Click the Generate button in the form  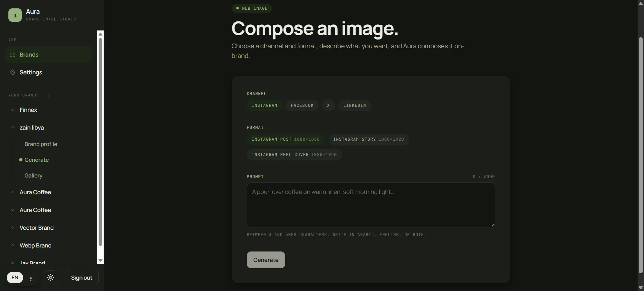(x=266, y=260)
